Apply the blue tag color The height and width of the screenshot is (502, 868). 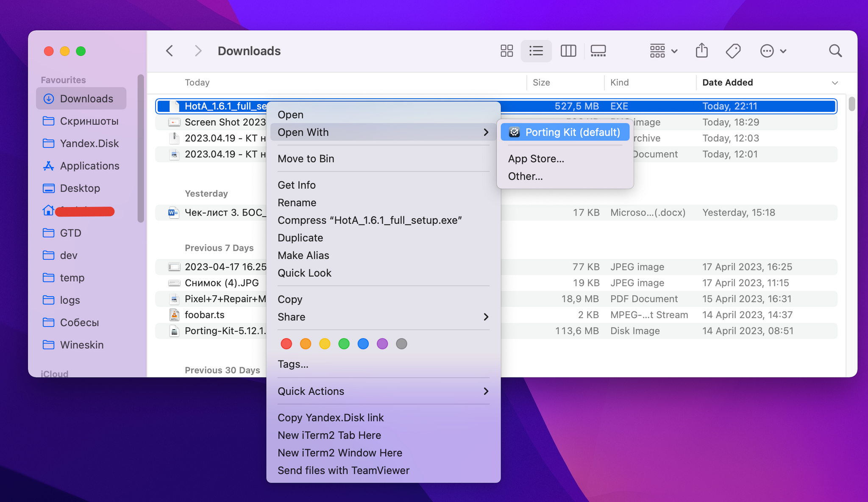(363, 344)
